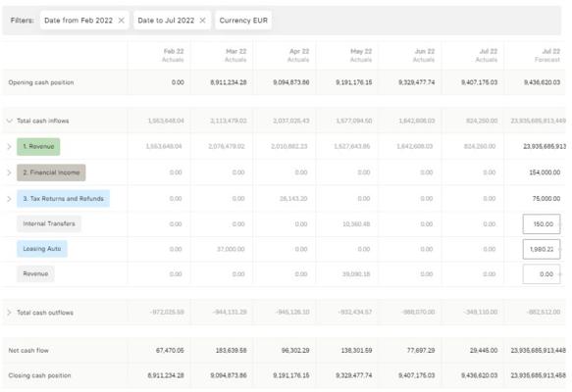Select the blue Leasing Auto tag
The width and height of the screenshot is (572, 392).
point(42,249)
